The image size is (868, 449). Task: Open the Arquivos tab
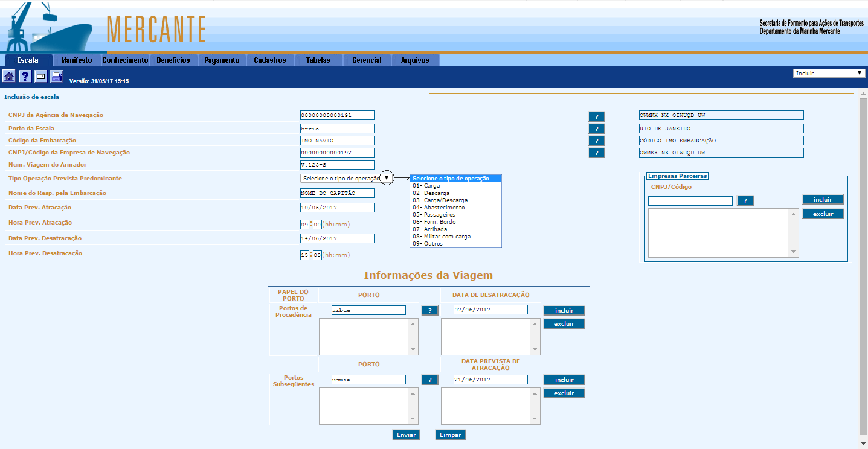[415, 60]
